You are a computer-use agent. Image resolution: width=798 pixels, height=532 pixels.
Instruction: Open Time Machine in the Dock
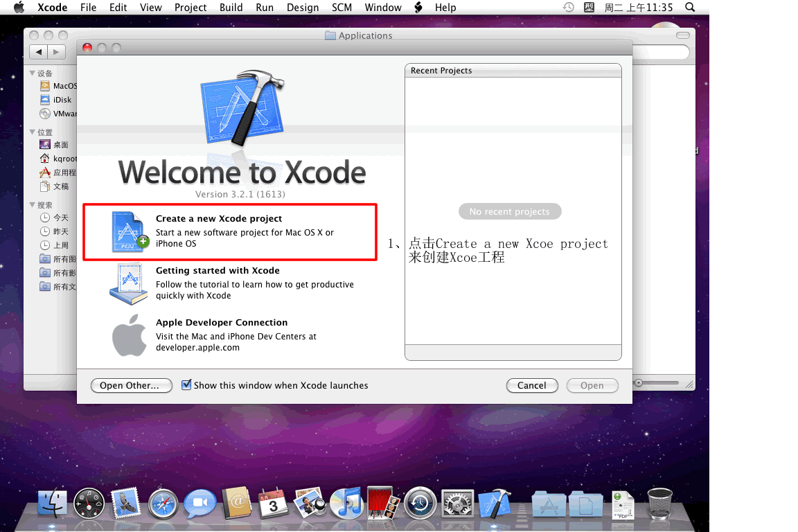click(420, 503)
